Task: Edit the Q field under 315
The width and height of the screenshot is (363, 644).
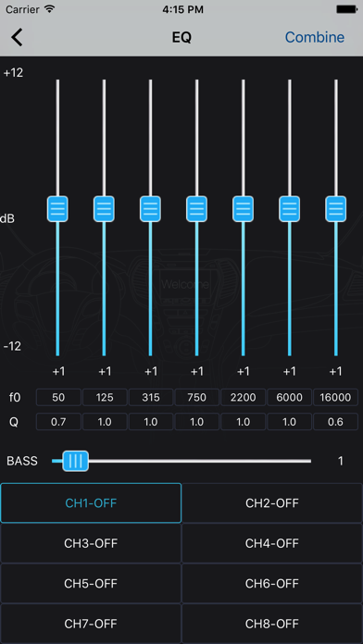Action: point(151,422)
